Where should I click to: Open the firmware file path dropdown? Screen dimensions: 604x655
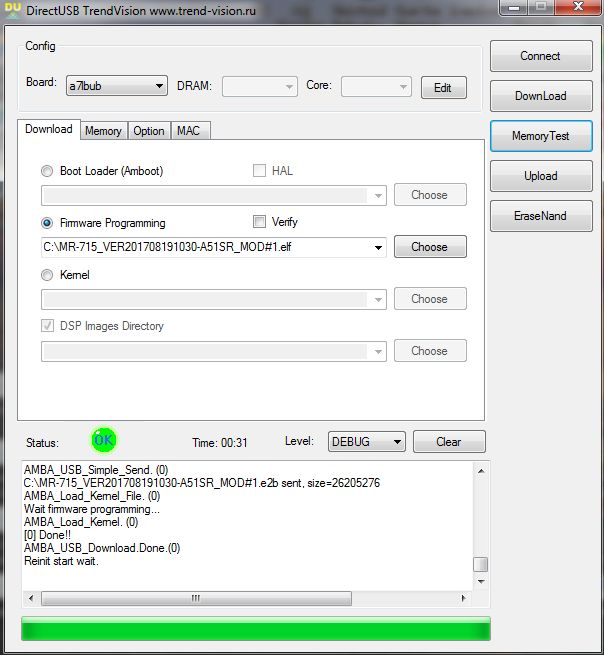[378, 247]
